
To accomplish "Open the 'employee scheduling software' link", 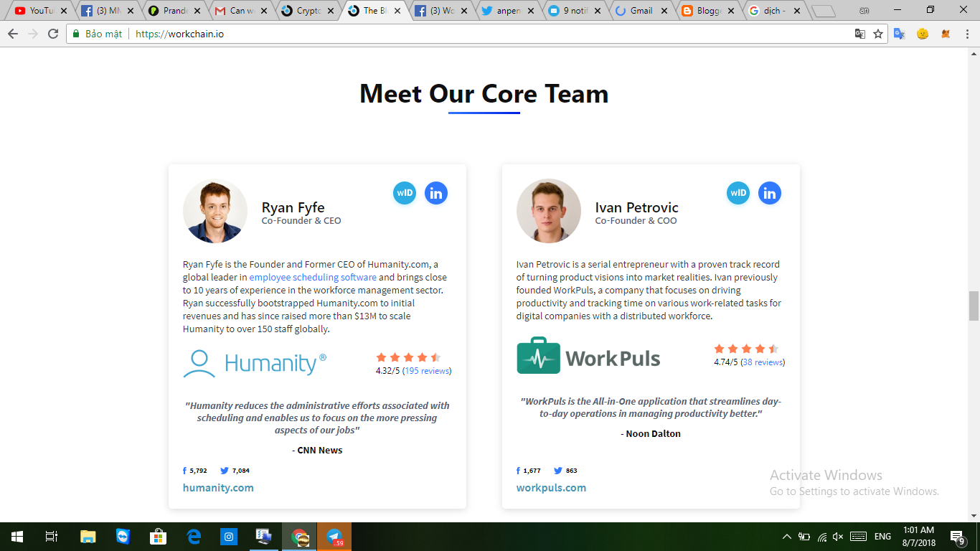I will tap(313, 277).
